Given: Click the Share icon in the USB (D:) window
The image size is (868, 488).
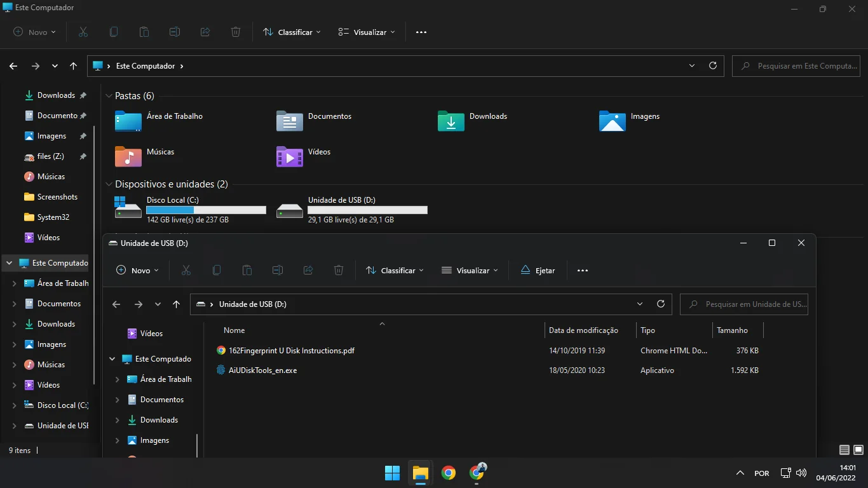Looking at the screenshot, I should (308, 270).
